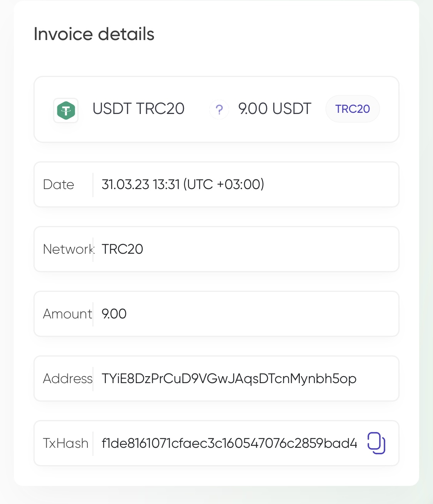
Task: Click empty area of the Network row
Action: [269, 249]
